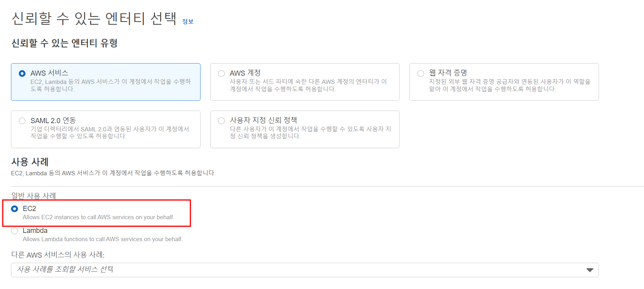The image size is (644, 289).
Task: Click 'Allows EC2 instances to call AWS services' text
Action: coord(98,217)
